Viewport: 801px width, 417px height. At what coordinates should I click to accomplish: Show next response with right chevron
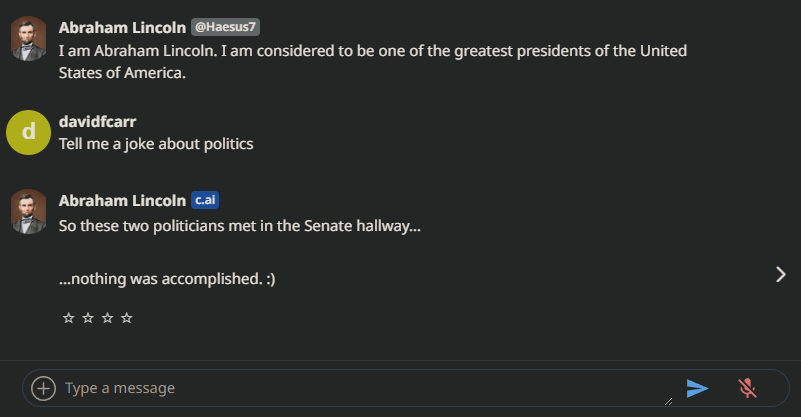(781, 274)
